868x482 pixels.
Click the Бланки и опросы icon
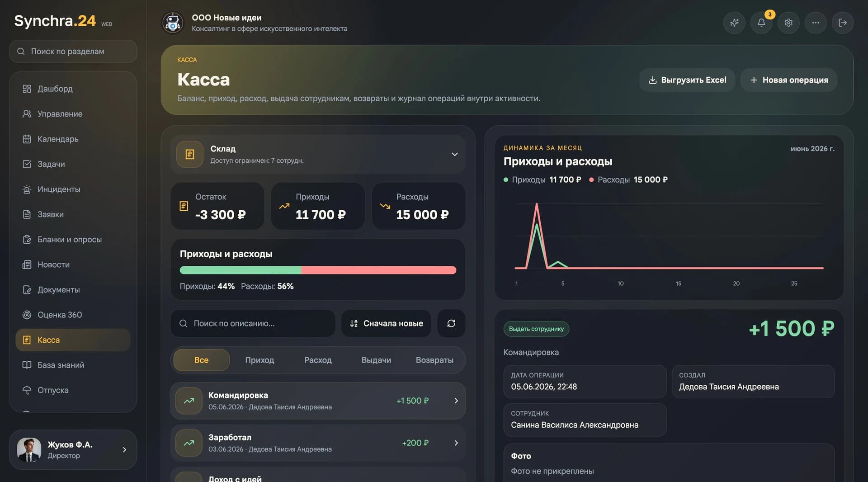[27, 239]
